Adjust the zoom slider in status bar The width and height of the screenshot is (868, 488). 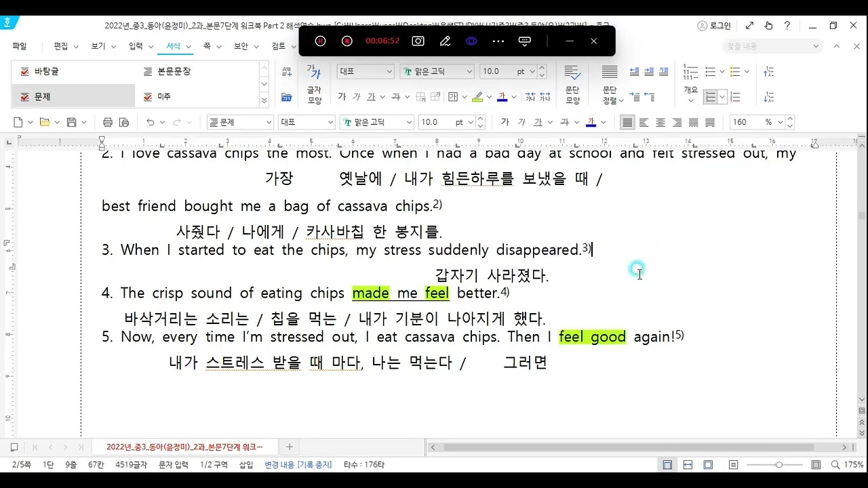click(x=779, y=465)
